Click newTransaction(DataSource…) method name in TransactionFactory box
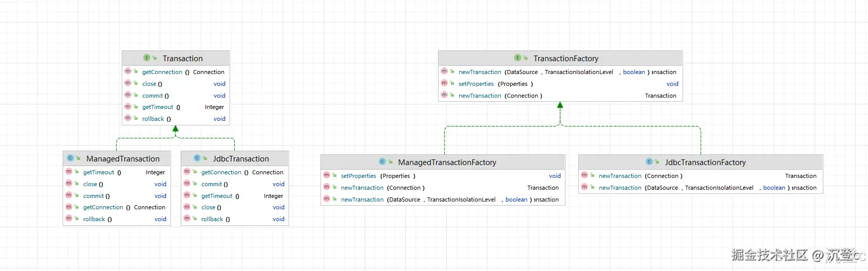Viewport: 868px width, 271px height. pos(480,72)
